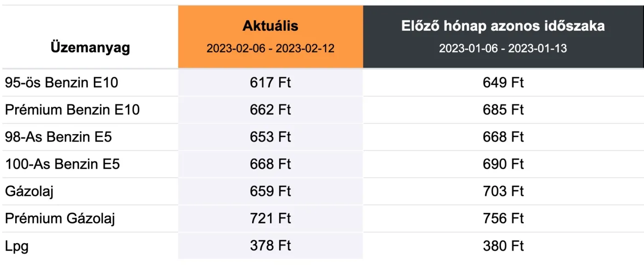Click the 2023-02-06 - 2023-02-12 date range

tap(270, 49)
